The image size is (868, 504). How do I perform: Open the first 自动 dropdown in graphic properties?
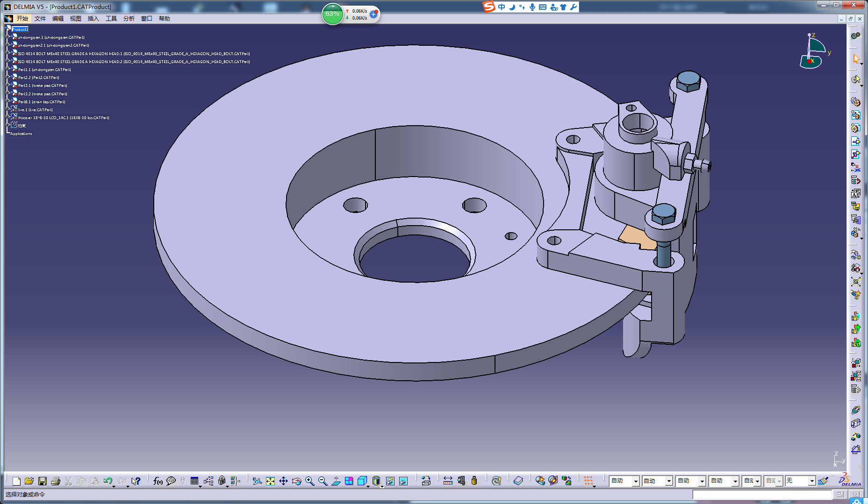pyautogui.click(x=635, y=481)
